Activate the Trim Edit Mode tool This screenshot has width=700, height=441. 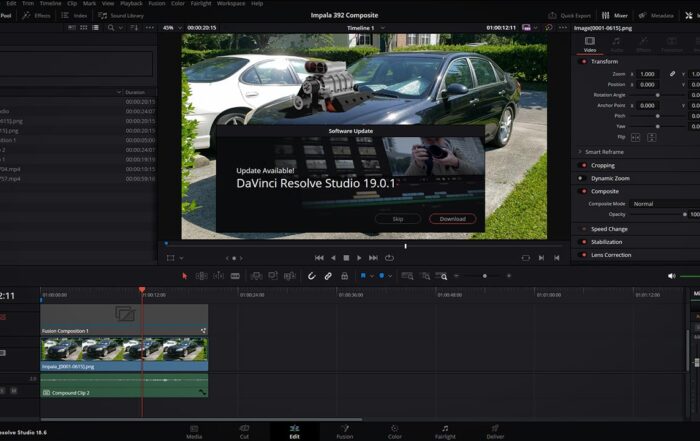point(201,276)
